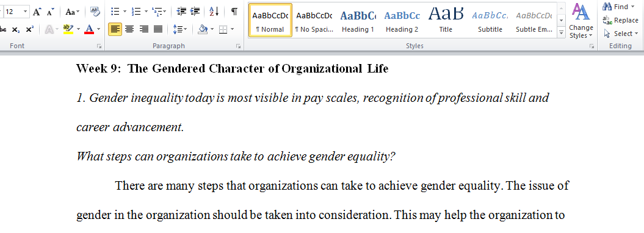Open the Select menu in Editing
Screen dimensions: 644x233
point(621,34)
